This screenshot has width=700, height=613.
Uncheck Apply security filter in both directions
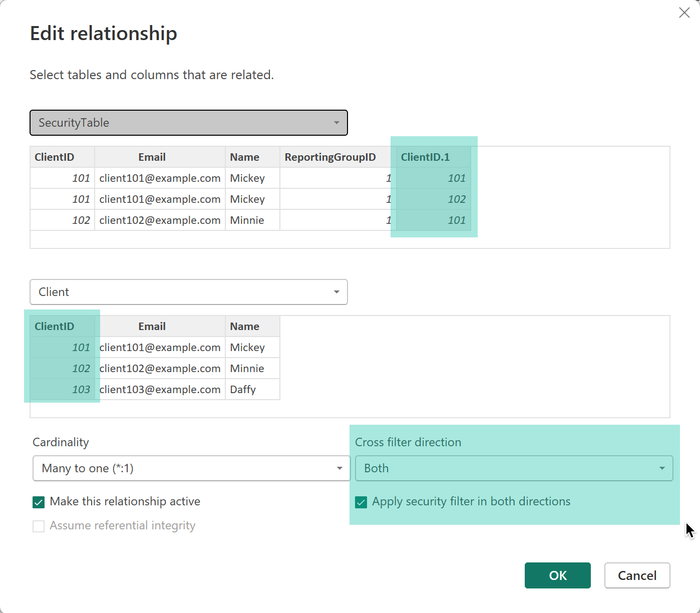(x=361, y=502)
